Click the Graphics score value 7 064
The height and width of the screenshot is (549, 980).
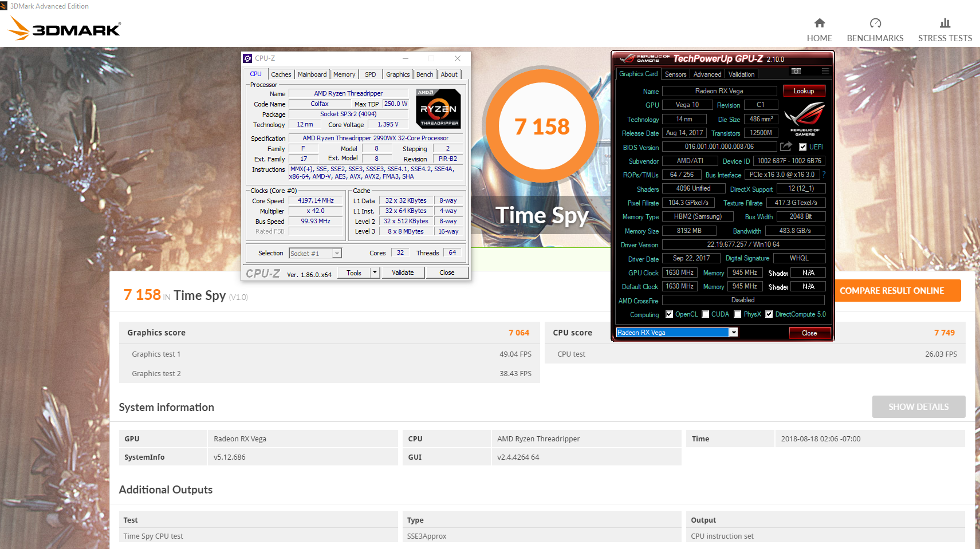[519, 333]
